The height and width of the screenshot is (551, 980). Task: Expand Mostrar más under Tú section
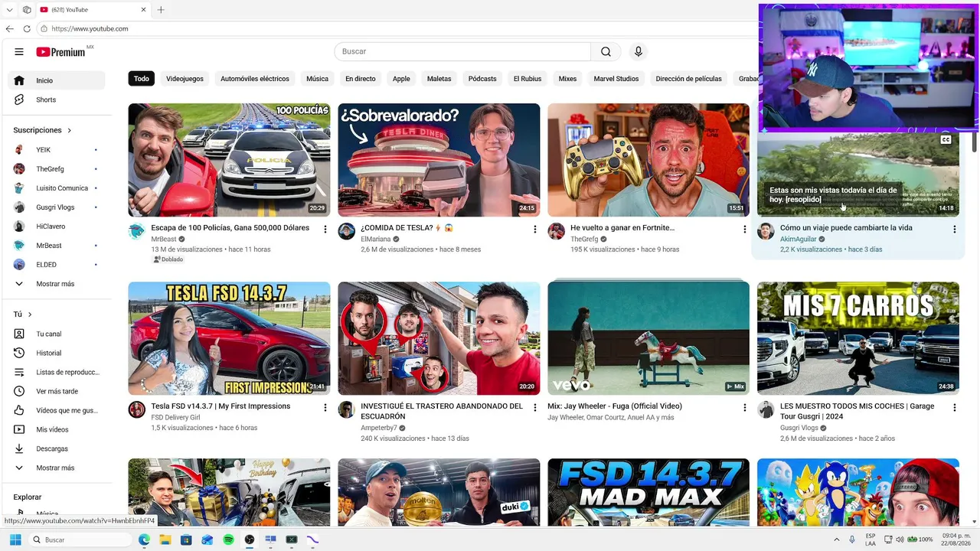click(x=57, y=468)
